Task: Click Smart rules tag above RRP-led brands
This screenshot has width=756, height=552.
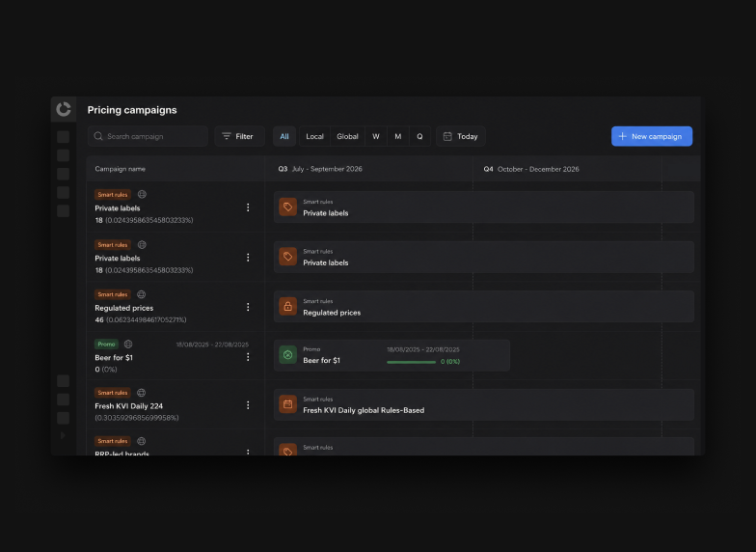Action: click(x=113, y=441)
